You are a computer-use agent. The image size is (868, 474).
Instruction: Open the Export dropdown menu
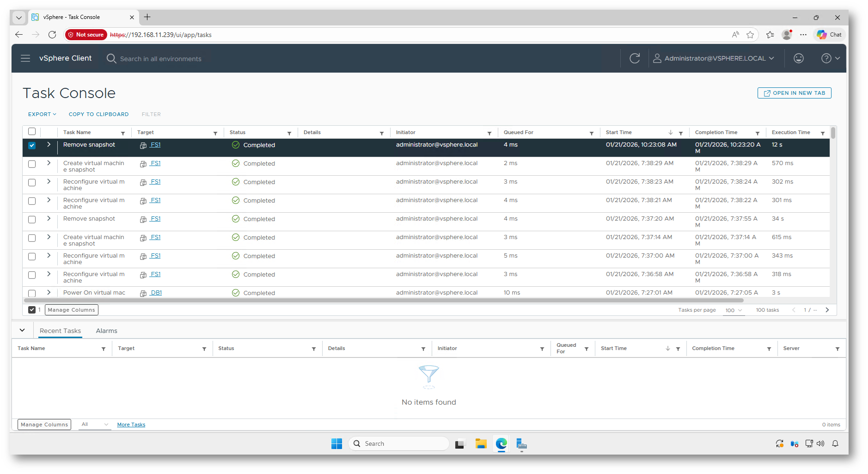pos(42,114)
